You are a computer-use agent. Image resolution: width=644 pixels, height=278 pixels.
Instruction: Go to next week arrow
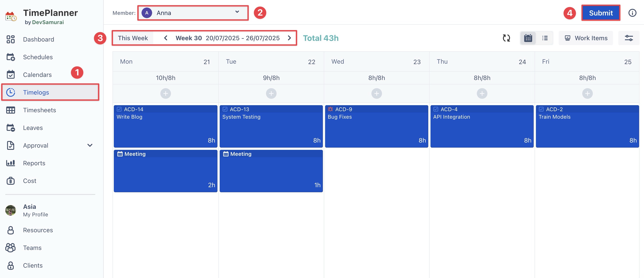289,38
